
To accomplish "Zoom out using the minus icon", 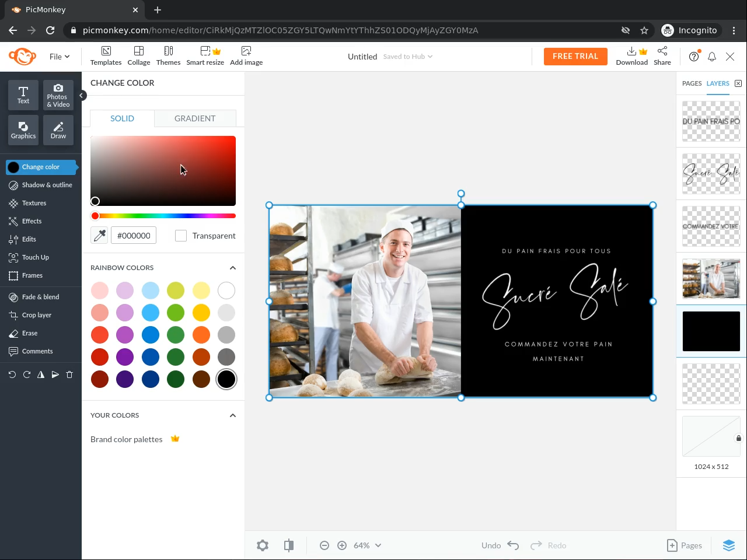I will (x=324, y=545).
